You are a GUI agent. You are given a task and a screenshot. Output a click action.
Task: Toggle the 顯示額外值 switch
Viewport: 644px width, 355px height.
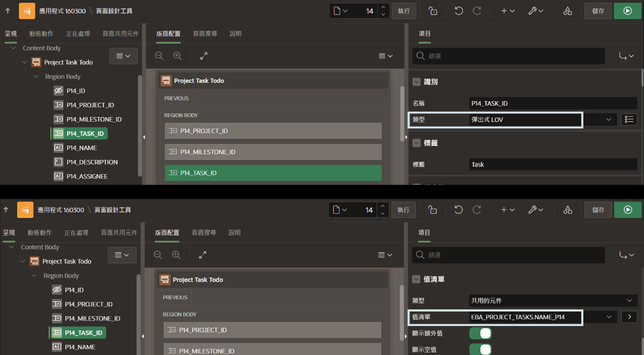(x=480, y=334)
